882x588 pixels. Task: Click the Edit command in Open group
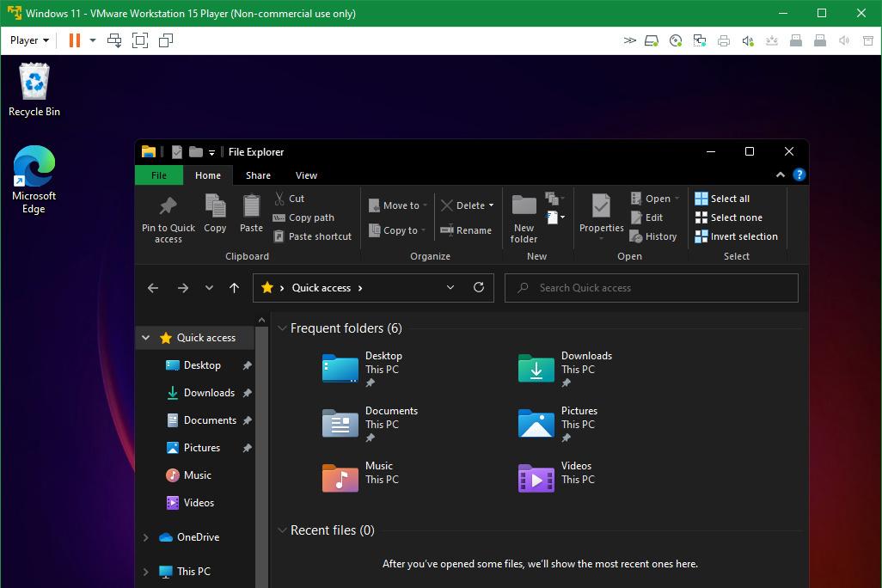(646, 217)
